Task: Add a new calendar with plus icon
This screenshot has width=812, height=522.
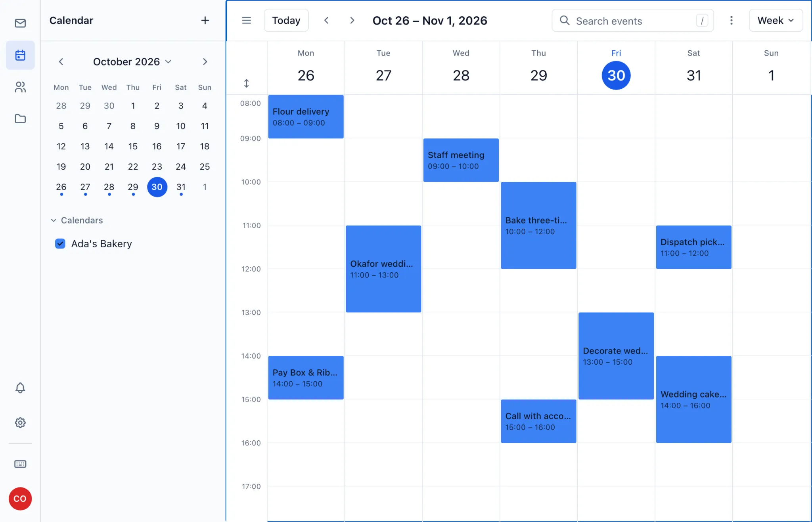Action: click(205, 20)
